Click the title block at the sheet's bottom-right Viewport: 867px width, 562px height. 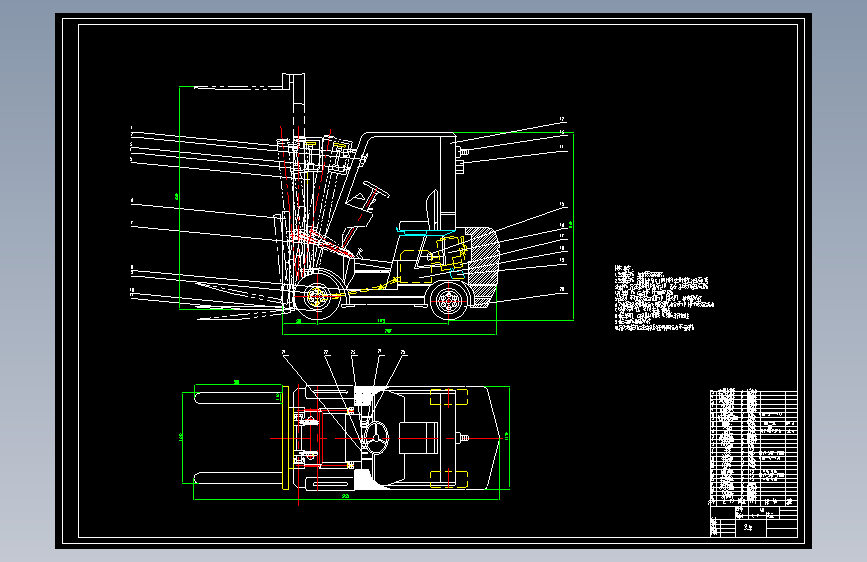point(753,521)
